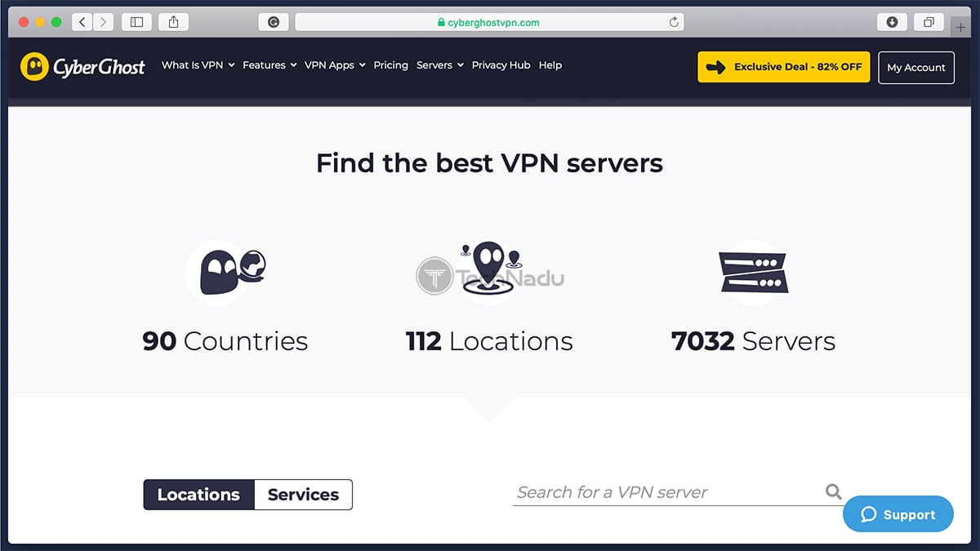Maximize window with green button
The height and width of the screenshot is (551, 980).
tap(56, 22)
